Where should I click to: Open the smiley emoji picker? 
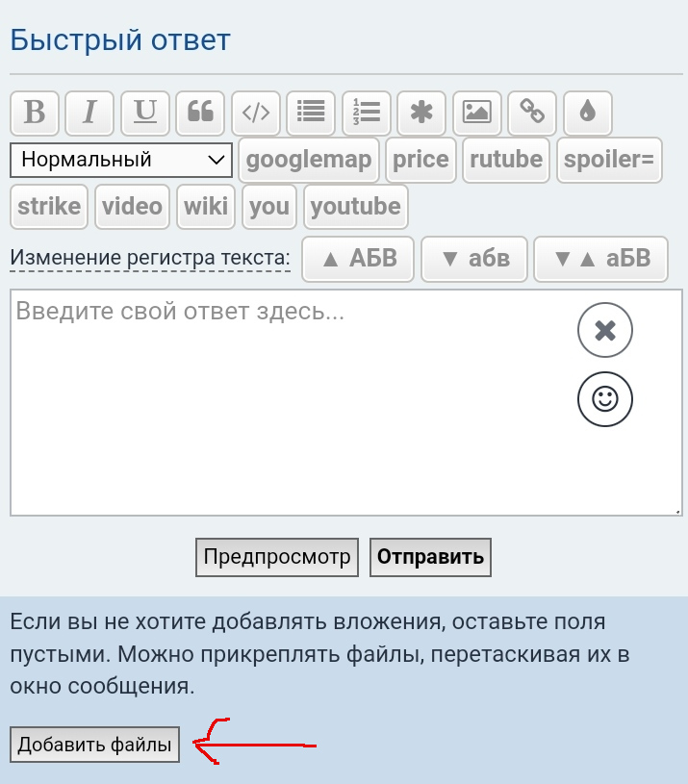pyautogui.click(x=605, y=398)
